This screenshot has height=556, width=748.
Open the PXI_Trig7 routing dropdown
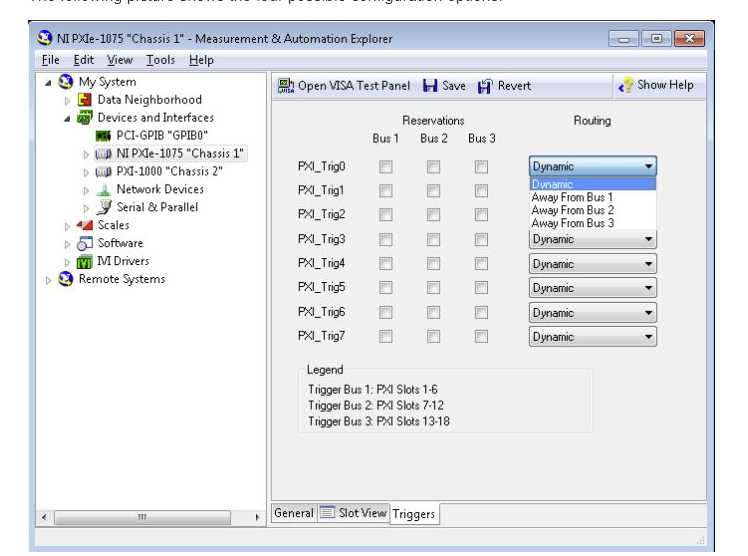click(x=592, y=337)
